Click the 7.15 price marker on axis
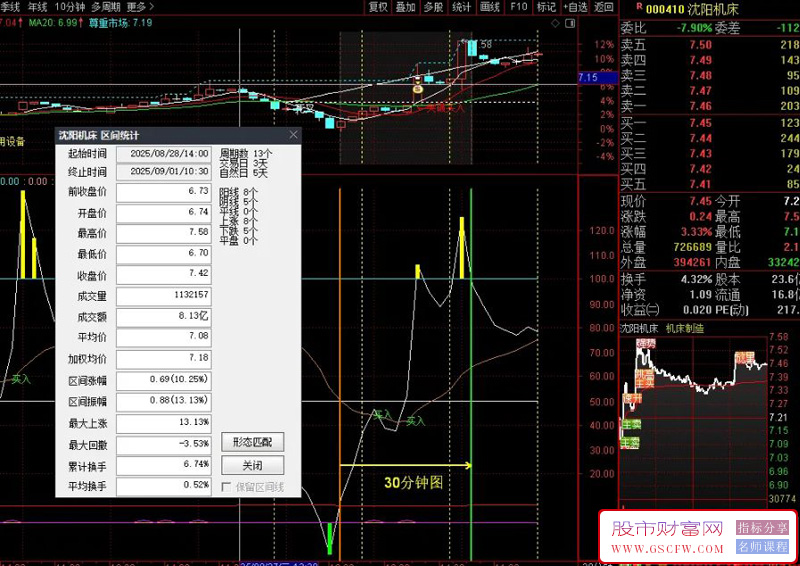Viewport: 800px width, 566px height. point(596,78)
